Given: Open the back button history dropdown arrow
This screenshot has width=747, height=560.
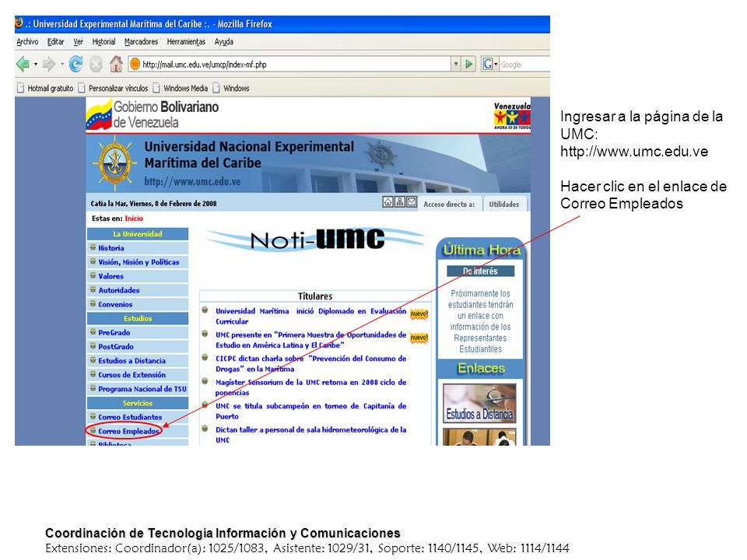Looking at the screenshot, I should point(35,64).
